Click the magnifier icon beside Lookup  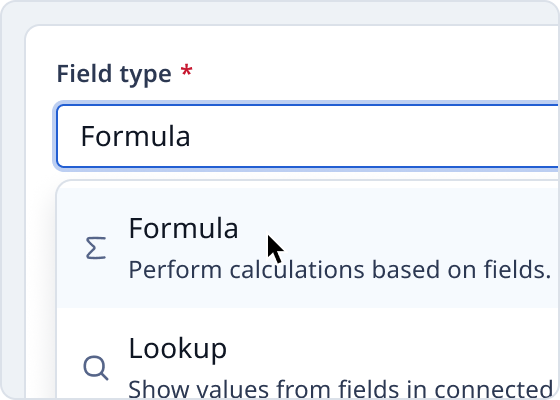click(x=96, y=368)
